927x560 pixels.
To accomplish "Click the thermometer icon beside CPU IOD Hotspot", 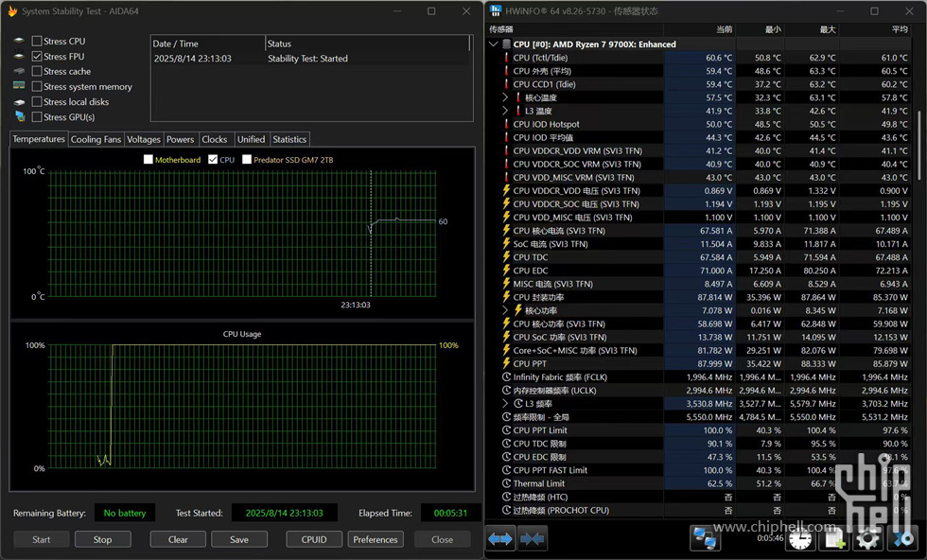I will point(506,124).
